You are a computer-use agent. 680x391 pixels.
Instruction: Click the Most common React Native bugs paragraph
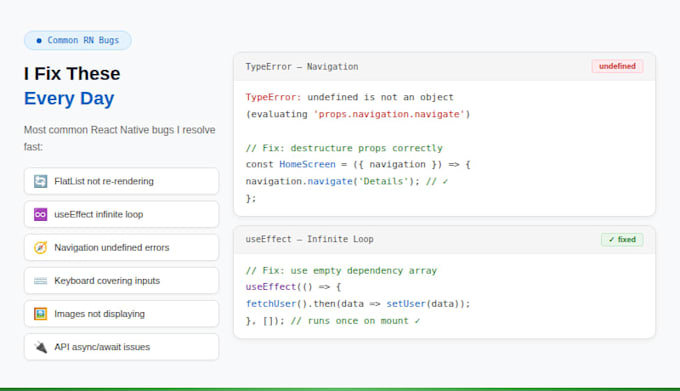[x=120, y=138]
